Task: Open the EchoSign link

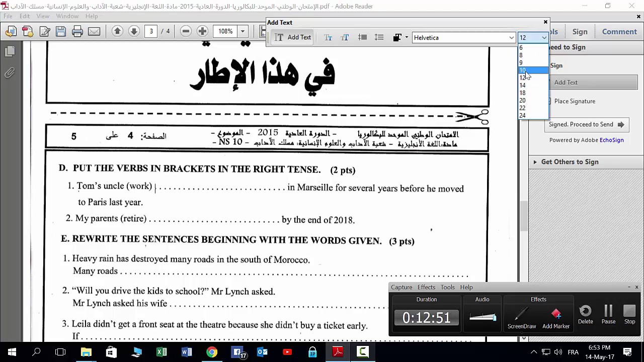Action: [611, 140]
